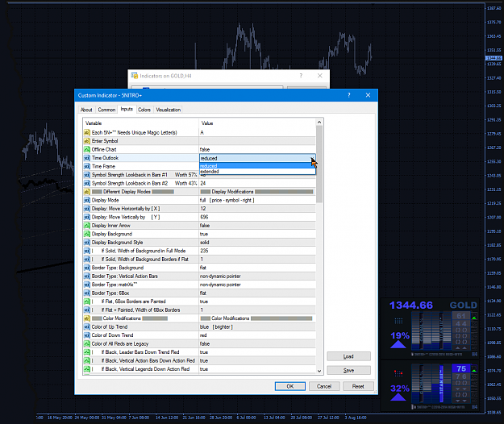Click icon beside 'Display: Move Horizontally by [X]'
This screenshot has width=504, height=424.
pos(87,209)
